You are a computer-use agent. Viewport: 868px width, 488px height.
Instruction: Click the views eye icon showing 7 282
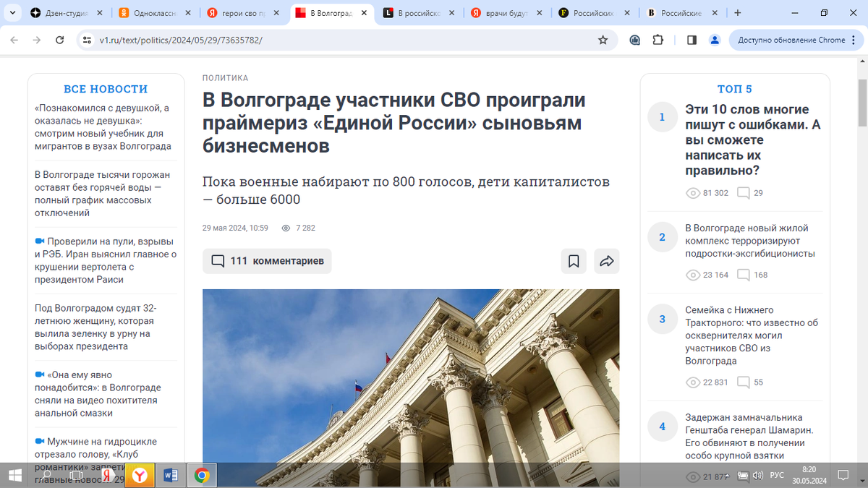286,228
